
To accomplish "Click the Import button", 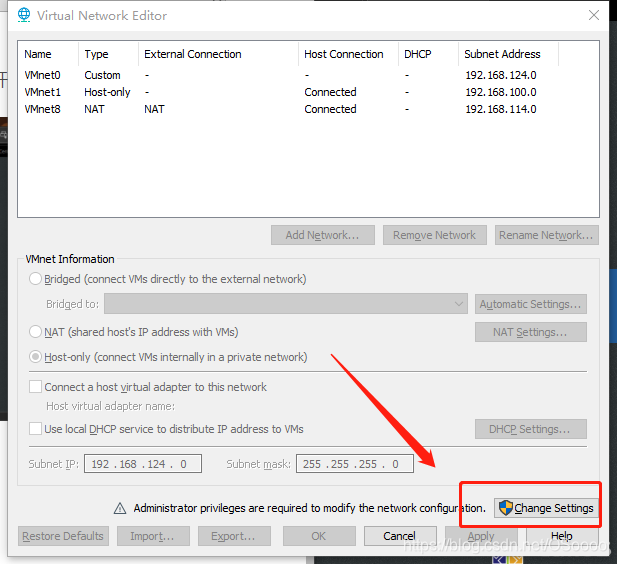I will click(153, 536).
